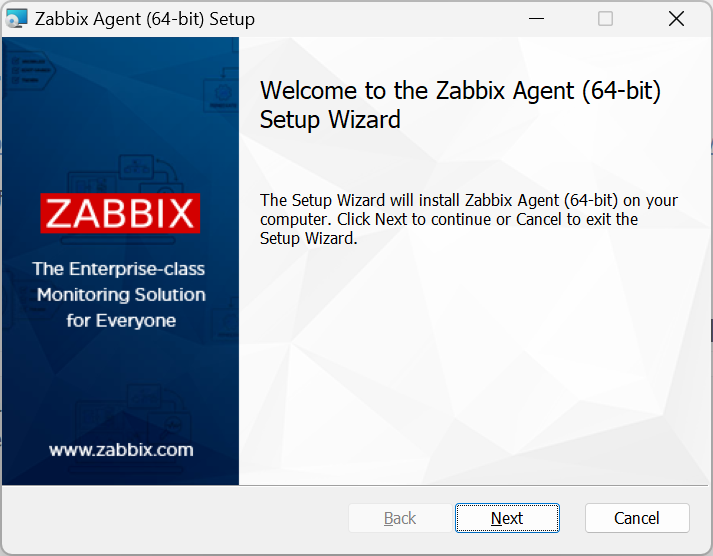The image size is (713, 556).
Task: Click the separator line above the buttons
Action: [357, 486]
